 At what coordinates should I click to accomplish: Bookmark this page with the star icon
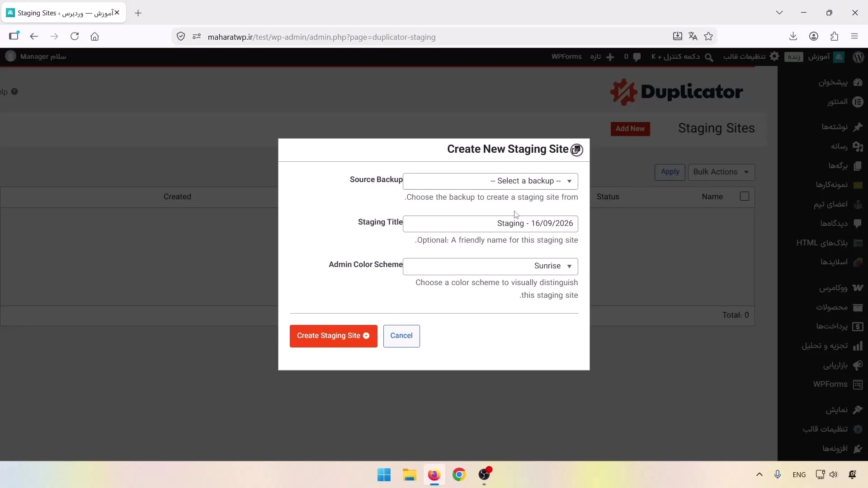coord(708,37)
